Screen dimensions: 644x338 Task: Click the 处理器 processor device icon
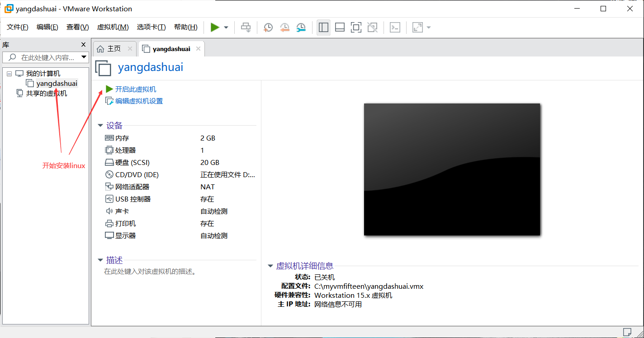[x=109, y=150]
